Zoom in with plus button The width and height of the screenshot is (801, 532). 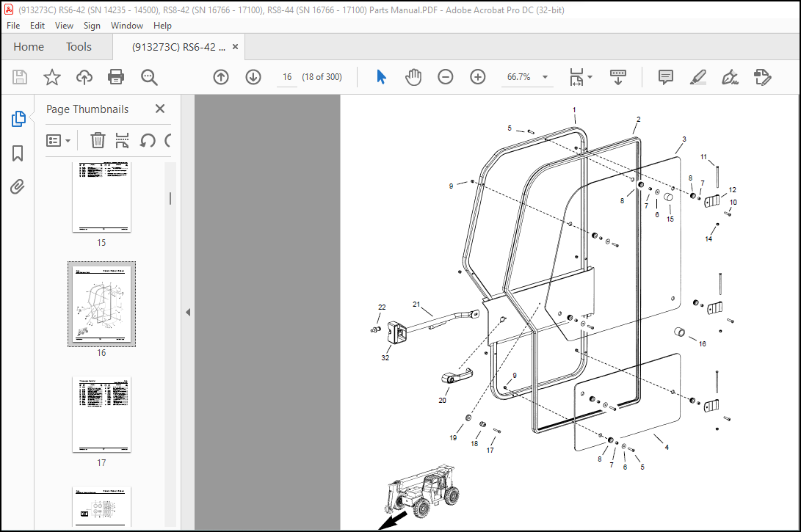(478, 77)
